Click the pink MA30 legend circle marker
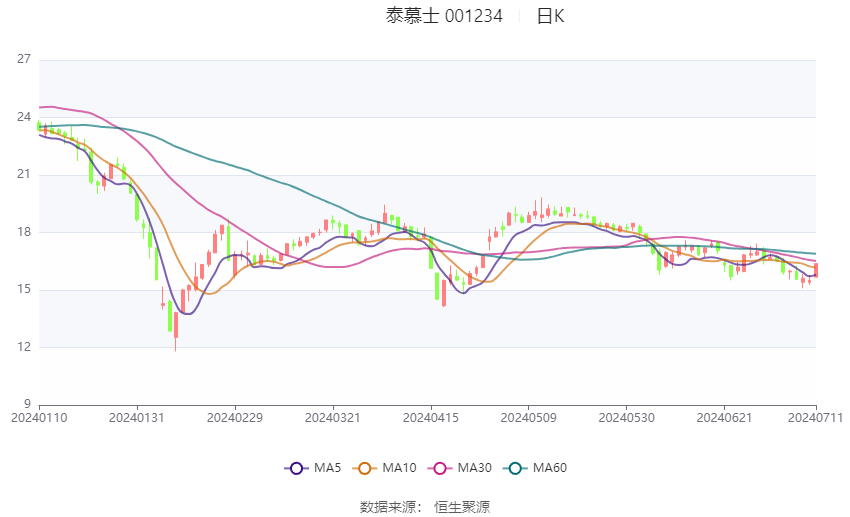The image size is (850, 517). (x=442, y=468)
